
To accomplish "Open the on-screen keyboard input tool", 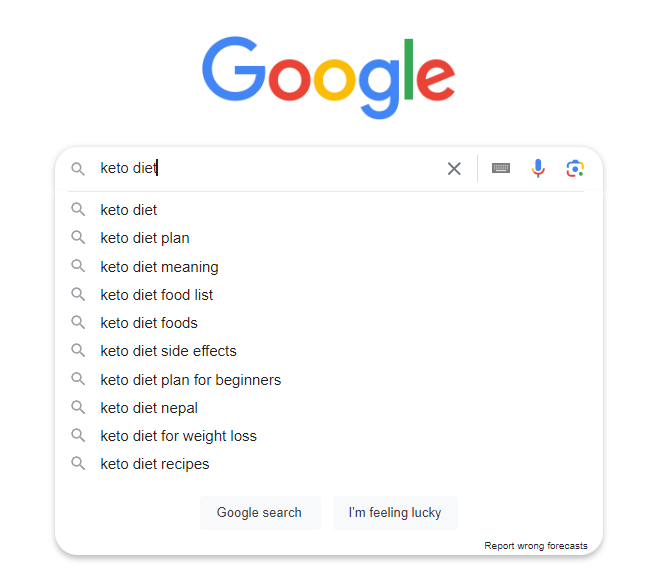I will (501, 168).
